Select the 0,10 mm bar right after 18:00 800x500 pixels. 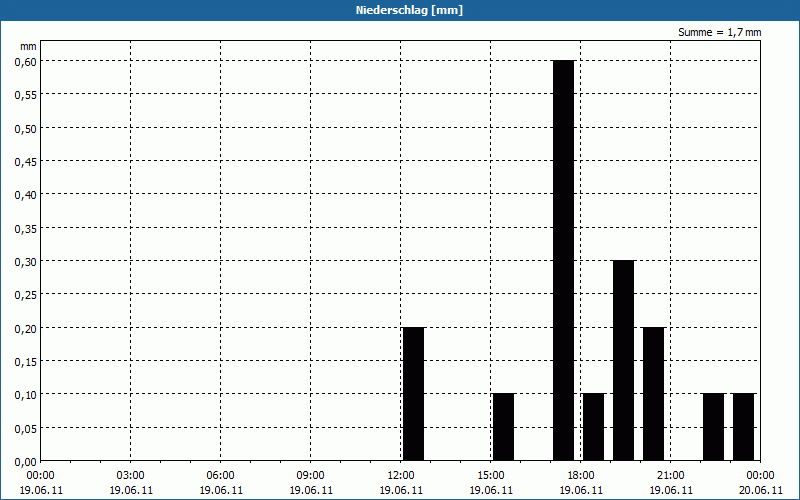(593, 427)
